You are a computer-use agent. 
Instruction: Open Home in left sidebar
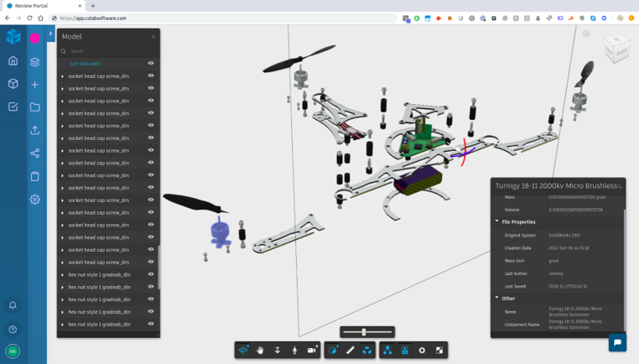coord(13,60)
